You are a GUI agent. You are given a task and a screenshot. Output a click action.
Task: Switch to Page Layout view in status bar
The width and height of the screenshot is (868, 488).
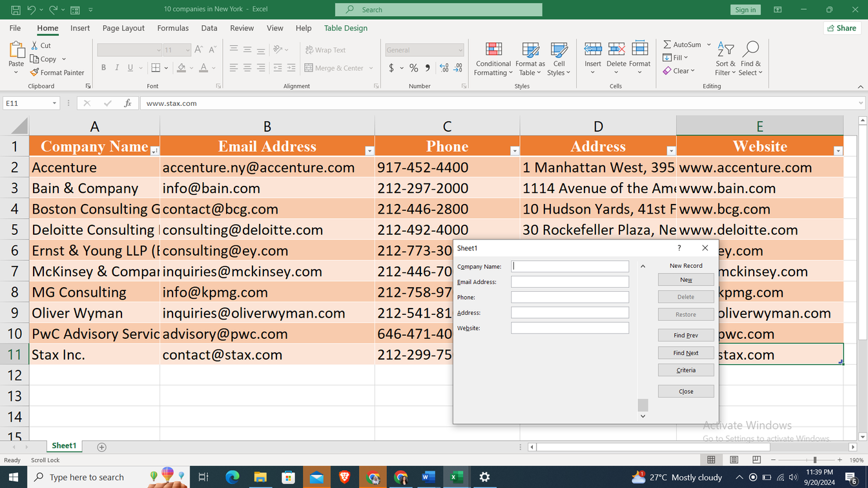coord(734,460)
